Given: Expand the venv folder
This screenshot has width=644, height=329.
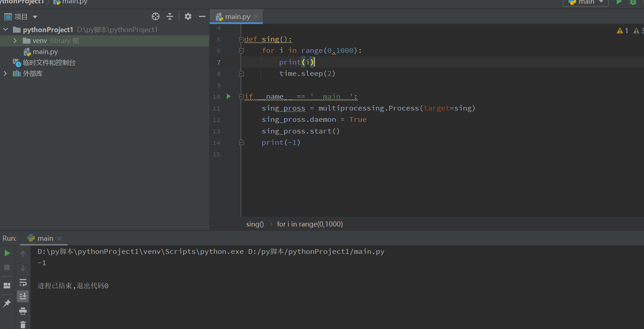Looking at the screenshot, I should tap(15, 40).
